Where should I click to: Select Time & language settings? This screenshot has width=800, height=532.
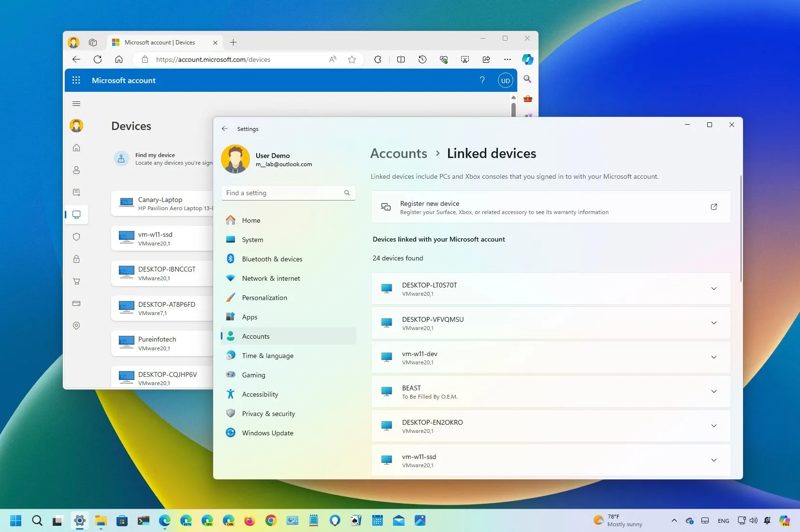click(289, 356)
